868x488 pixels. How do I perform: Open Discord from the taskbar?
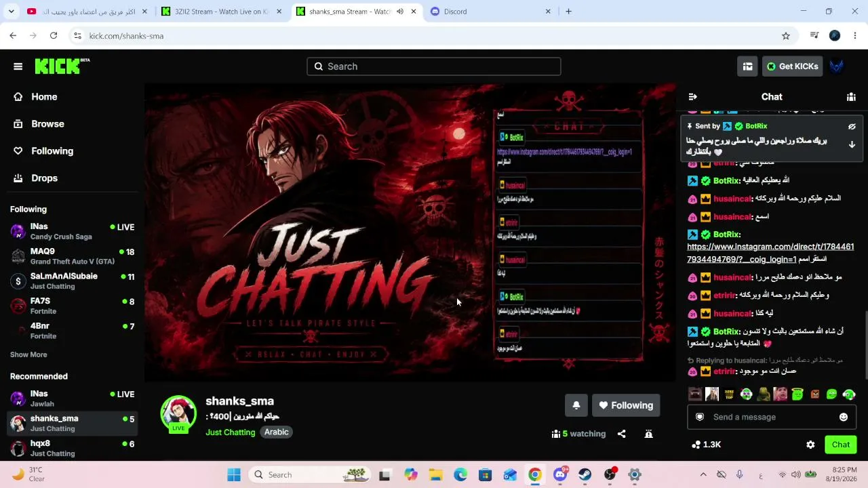point(560,474)
